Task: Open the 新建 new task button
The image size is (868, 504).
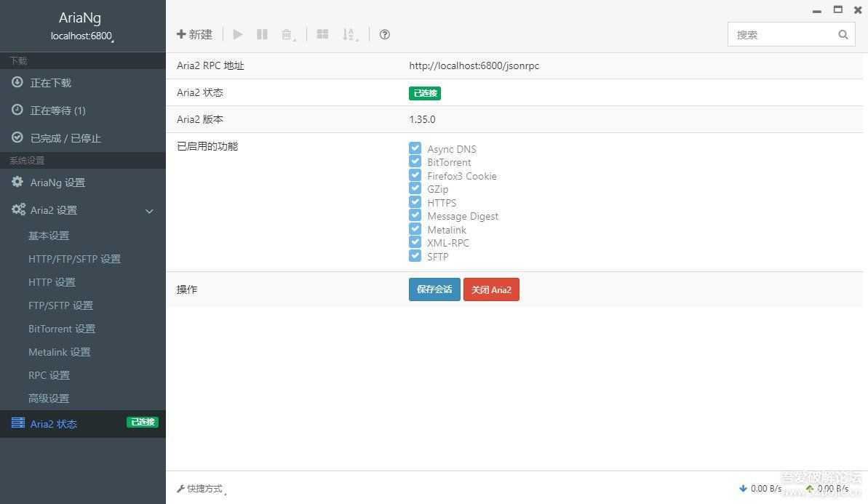Action: [195, 34]
